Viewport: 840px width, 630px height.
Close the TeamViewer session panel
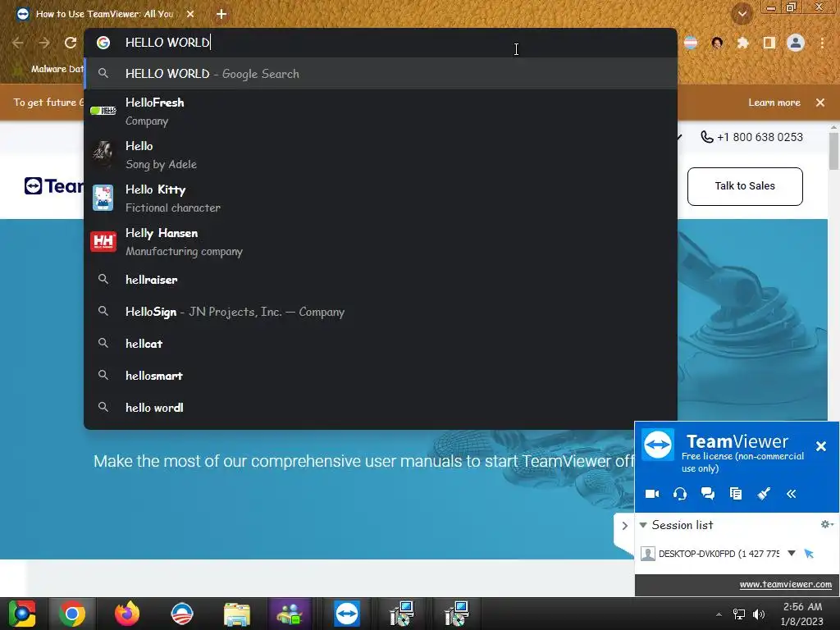click(820, 446)
